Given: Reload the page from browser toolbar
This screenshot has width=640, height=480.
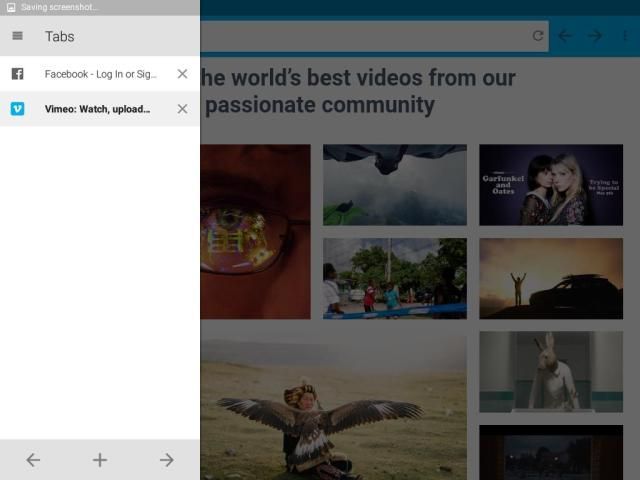Looking at the screenshot, I should (x=538, y=36).
